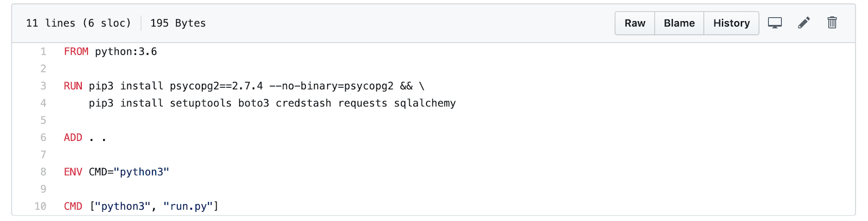The image size is (868, 221).
Task: Select line number 1
Action: (43, 51)
